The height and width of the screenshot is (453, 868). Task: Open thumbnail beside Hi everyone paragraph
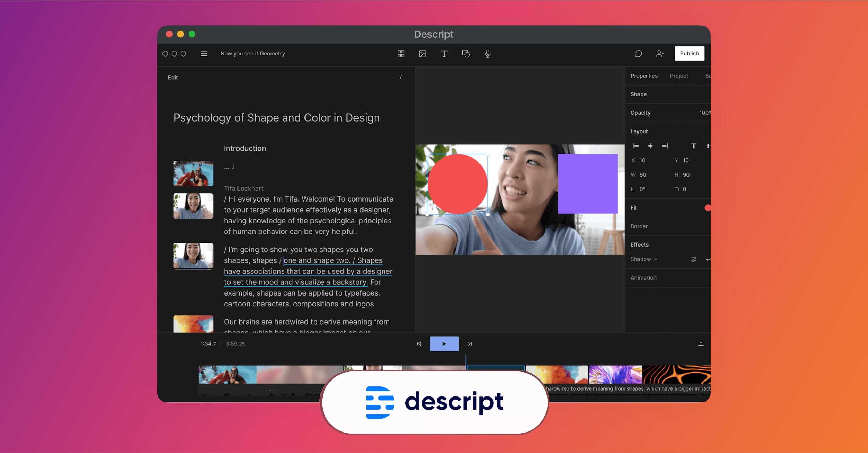(193, 206)
